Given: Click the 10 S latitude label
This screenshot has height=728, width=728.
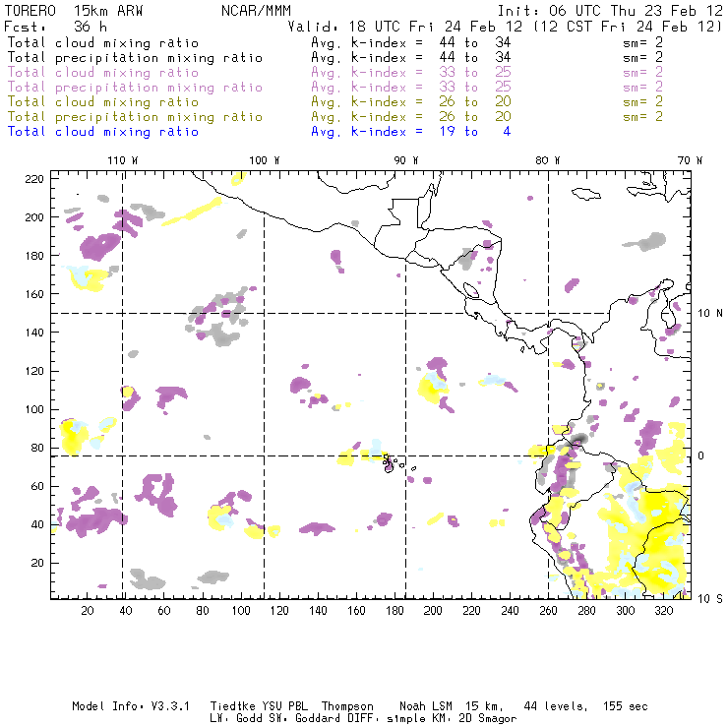Looking at the screenshot, I should pos(711,598).
